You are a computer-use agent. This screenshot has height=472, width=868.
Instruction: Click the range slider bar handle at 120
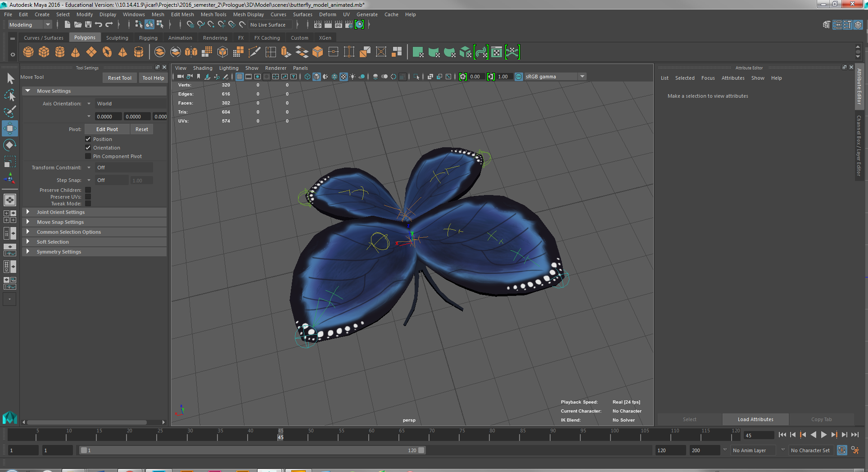coord(421,450)
